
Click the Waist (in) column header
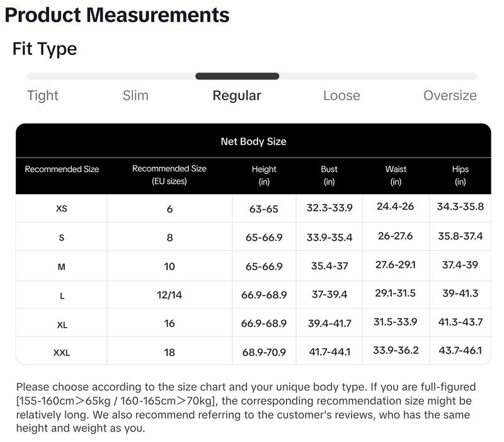coord(396,175)
